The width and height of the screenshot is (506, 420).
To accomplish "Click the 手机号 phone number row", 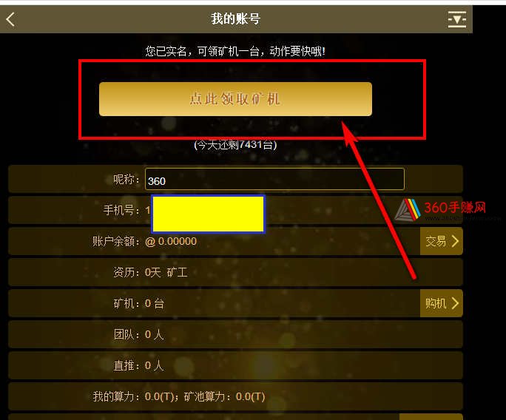I will pyautogui.click(x=235, y=210).
